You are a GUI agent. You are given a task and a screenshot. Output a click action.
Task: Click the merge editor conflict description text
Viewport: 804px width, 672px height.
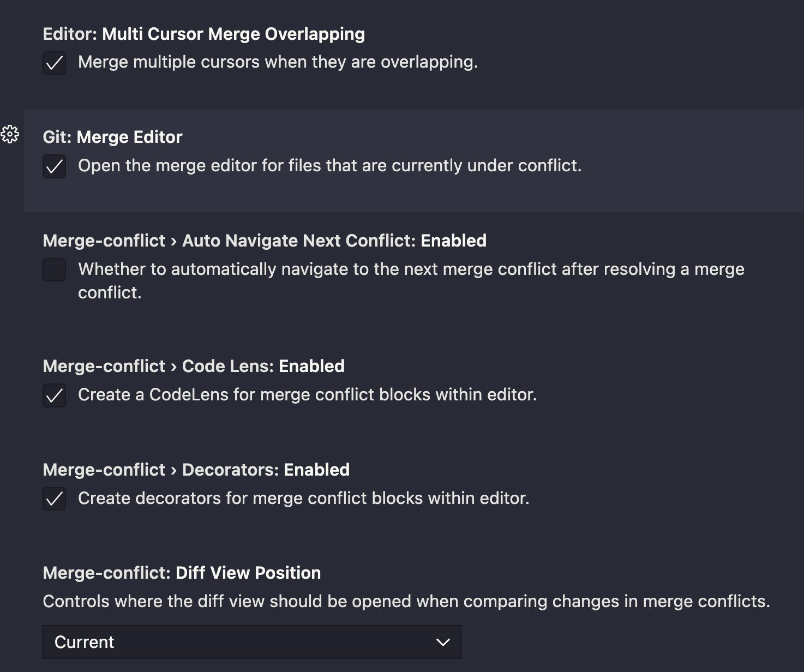pyautogui.click(x=331, y=166)
